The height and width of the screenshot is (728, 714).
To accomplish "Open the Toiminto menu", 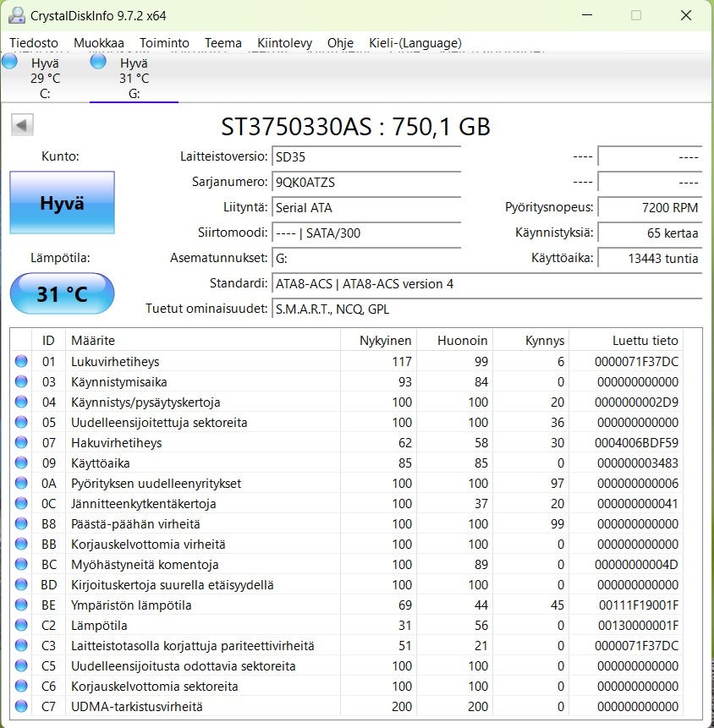I will coord(164,43).
